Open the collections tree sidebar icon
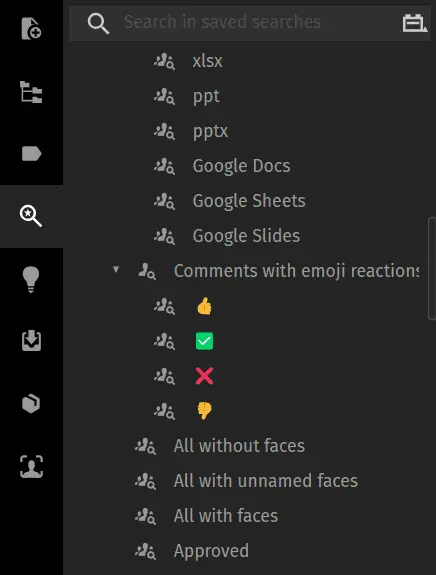Viewport: 436px width, 575px height. tap(31, 92)
